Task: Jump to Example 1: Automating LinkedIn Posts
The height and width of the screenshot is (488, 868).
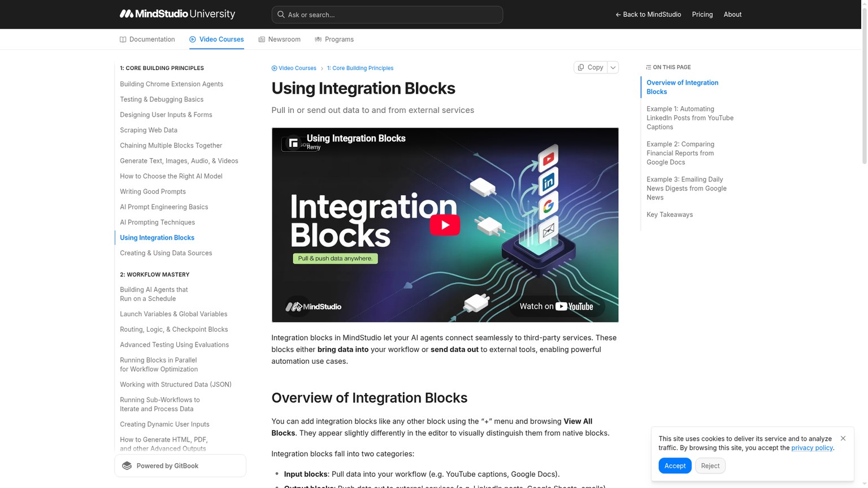Action: coord(690,118)
